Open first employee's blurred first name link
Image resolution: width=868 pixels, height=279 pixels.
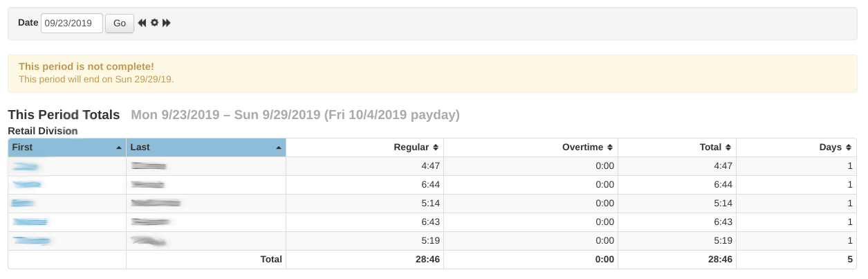[x=26, y=166]
